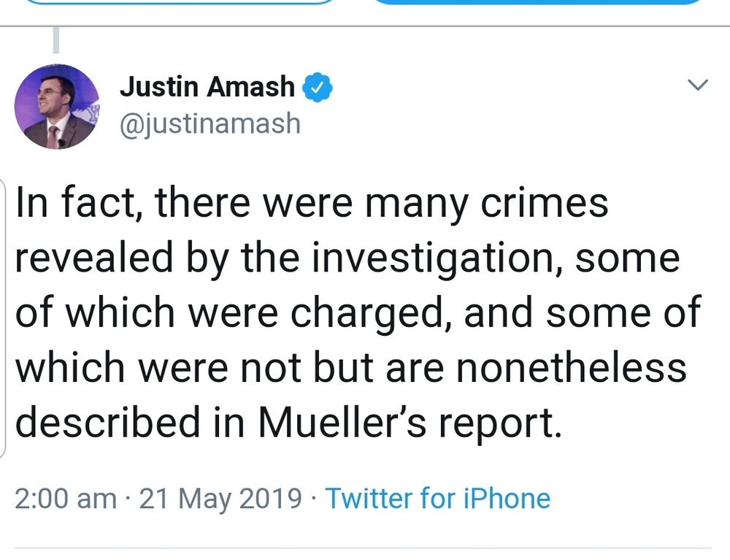Open the @justinamash handle
Viewport: 730px width, 560px height.
tap(210, 123)
